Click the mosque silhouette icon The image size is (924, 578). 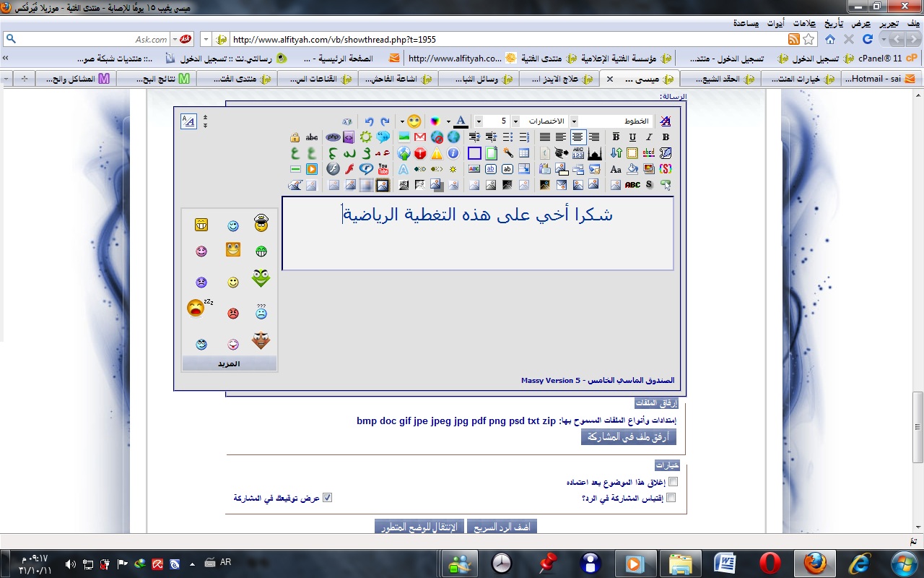click(x=594, y=153)
